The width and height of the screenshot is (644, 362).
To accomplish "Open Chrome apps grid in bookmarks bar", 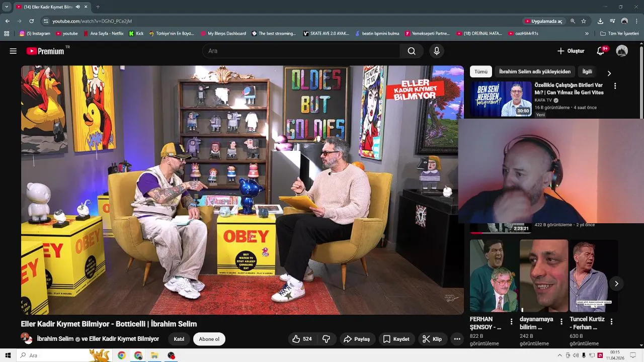I will click(7, 34).
